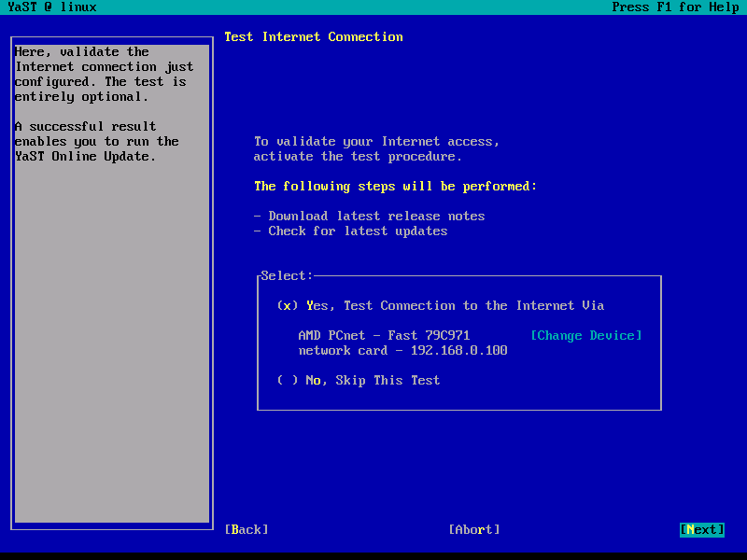Click 'To validate your Internet access' text
The height and width of the screenshot is (560, 747).
[376, 142]
